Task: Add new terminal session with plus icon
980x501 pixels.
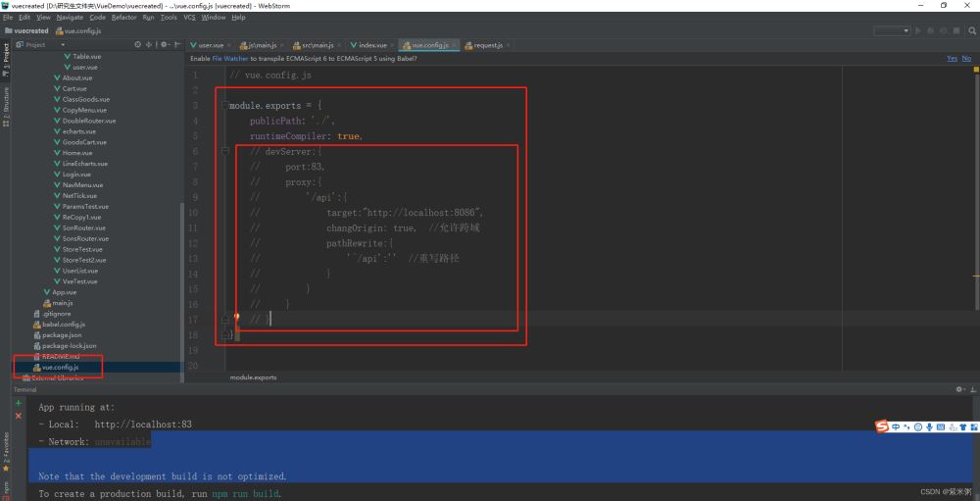Action: (18, 403)
